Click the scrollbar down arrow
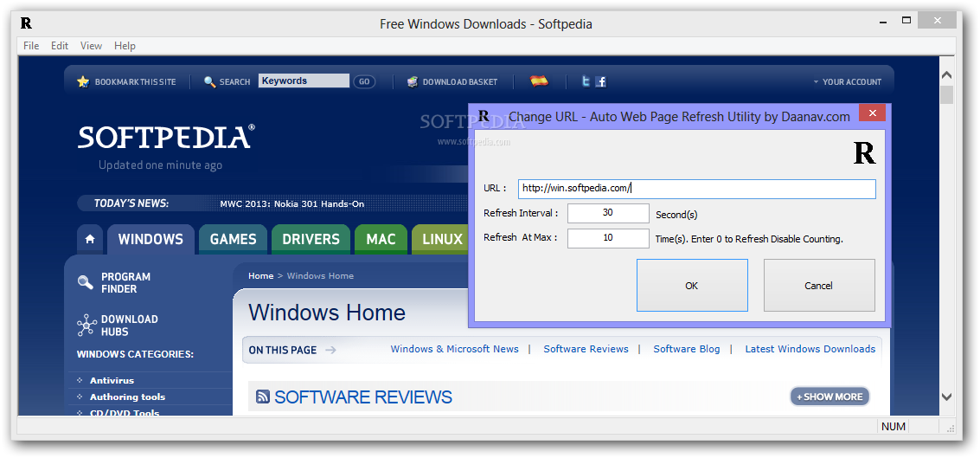 946,397
